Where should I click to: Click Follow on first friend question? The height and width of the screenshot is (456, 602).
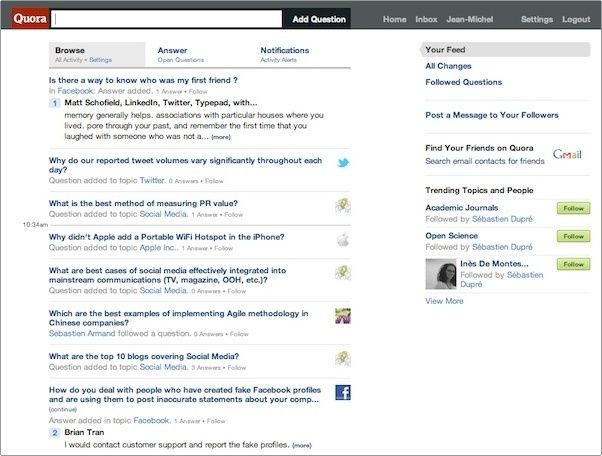point(198,92)
